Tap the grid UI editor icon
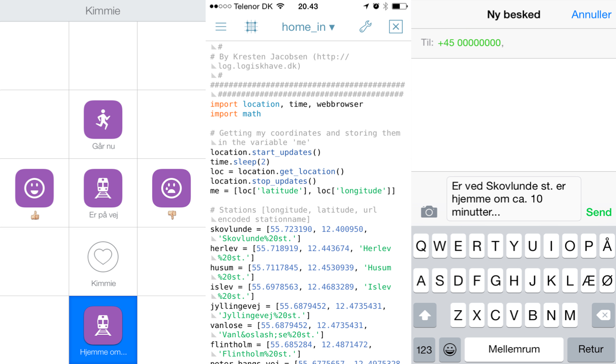 (x=251, y=27)
